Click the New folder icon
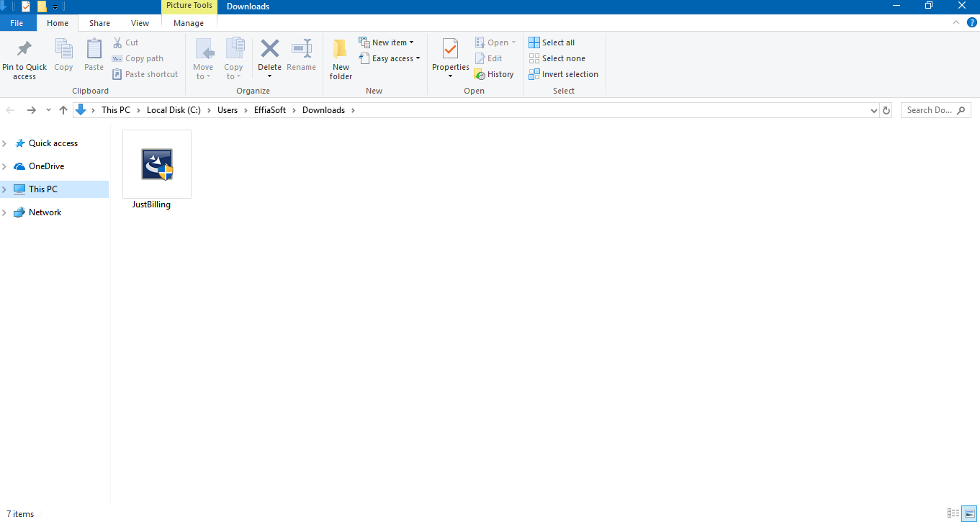 [x=341, y=50]
